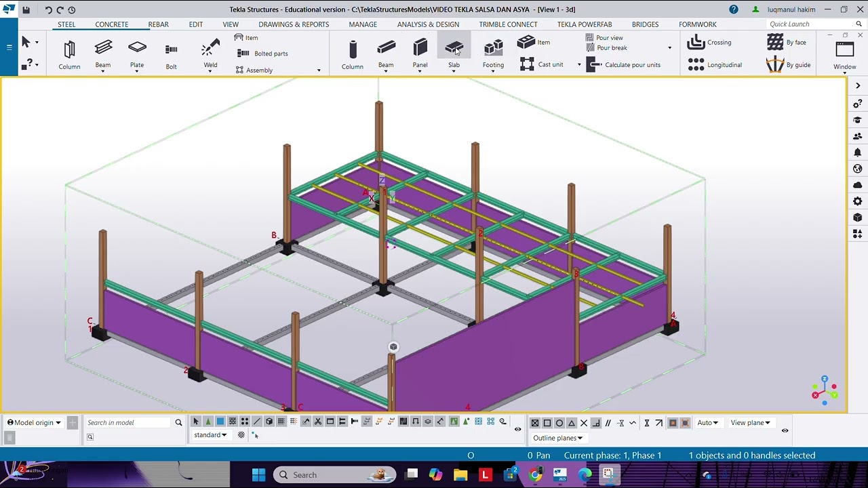
Task: Switch to the REBAR ribbon tab
Action: 158,24
